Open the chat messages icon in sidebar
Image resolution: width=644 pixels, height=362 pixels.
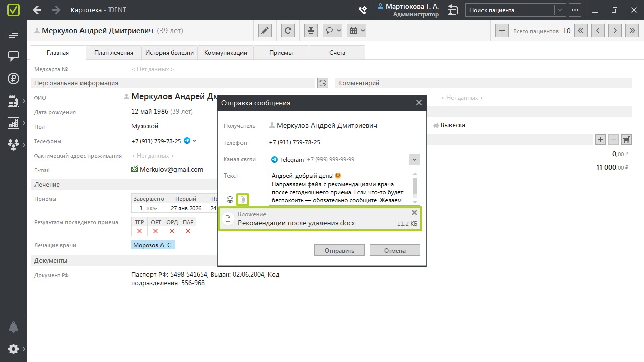tap(14, 56)
